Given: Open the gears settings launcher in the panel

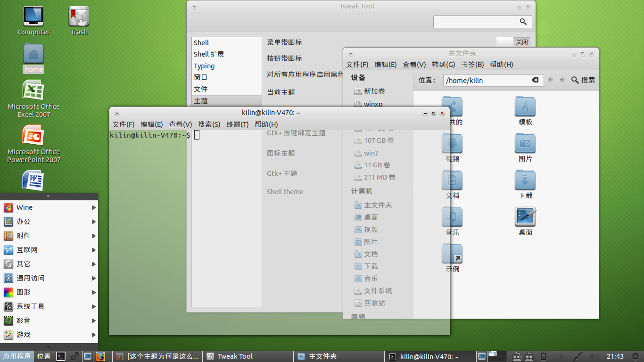Looking at the screenshot, I should 74,356.
